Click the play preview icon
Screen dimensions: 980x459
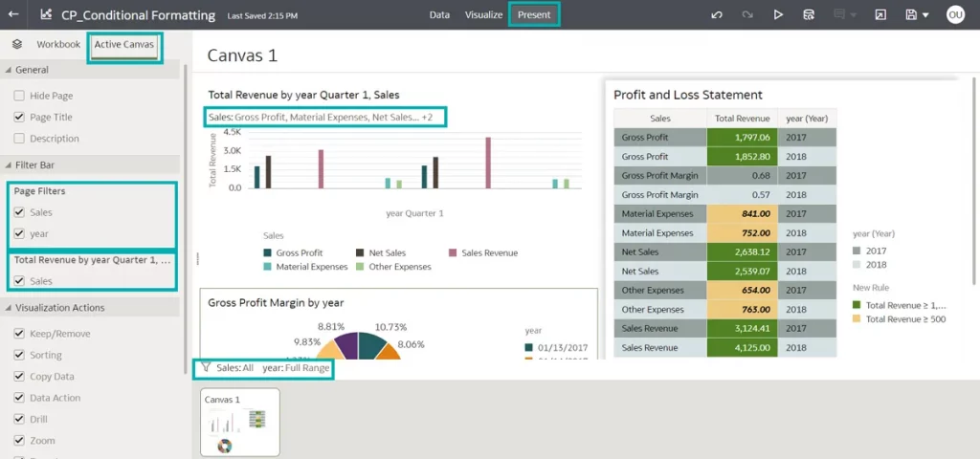tap(778, 15)
